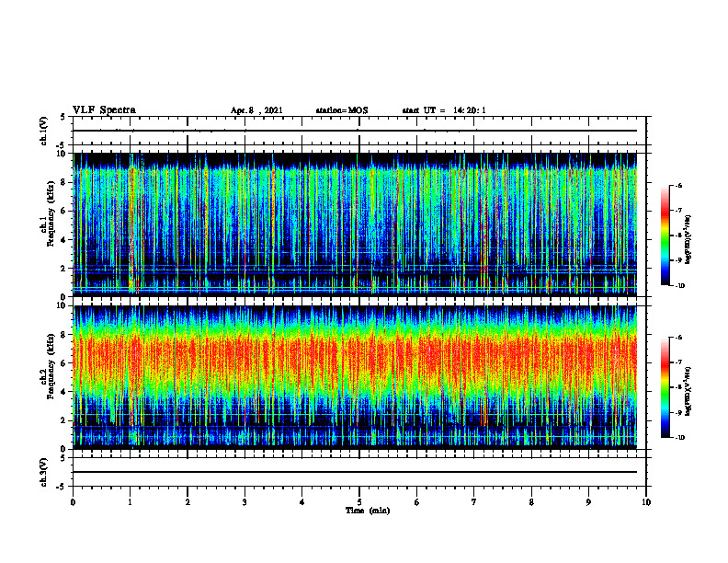The image size is (728, 563).
Task: Click the "6" tick on ch.2 frequency axis
Action: 64,363
